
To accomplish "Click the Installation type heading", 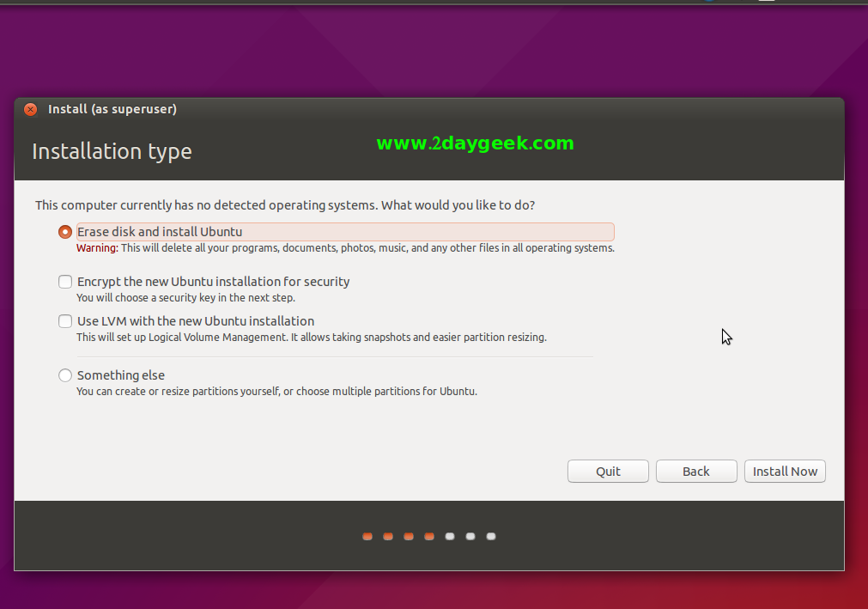I will (x=112, y=152).
